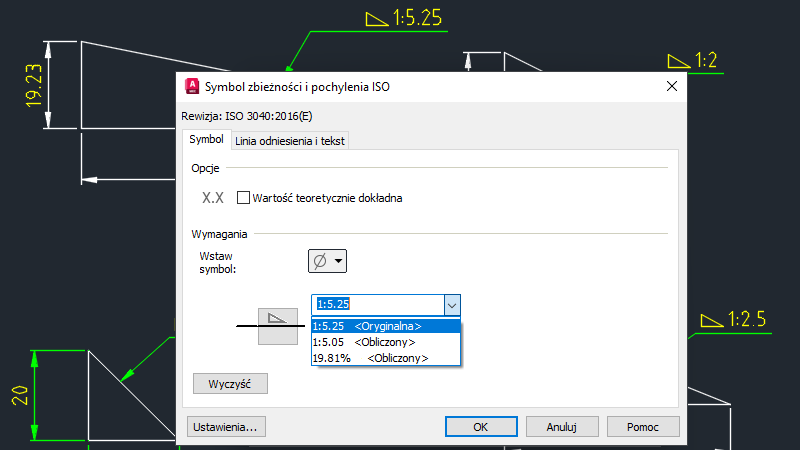Select the 1:2.5 slope annotation in drawing

point(733,319)
